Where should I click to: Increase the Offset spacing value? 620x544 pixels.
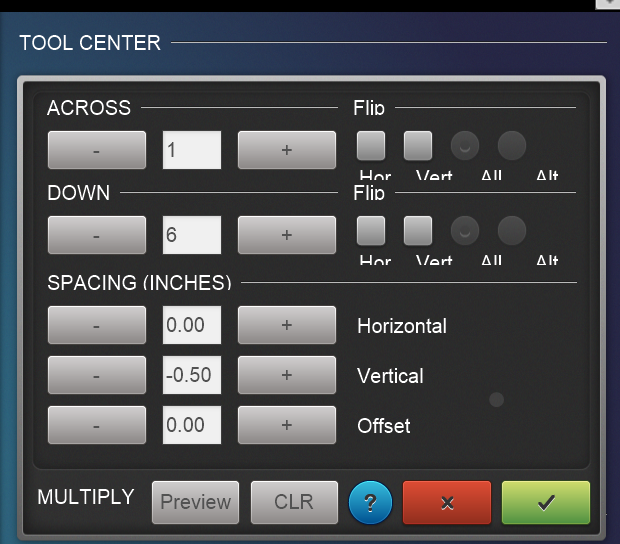coord(287,425)
